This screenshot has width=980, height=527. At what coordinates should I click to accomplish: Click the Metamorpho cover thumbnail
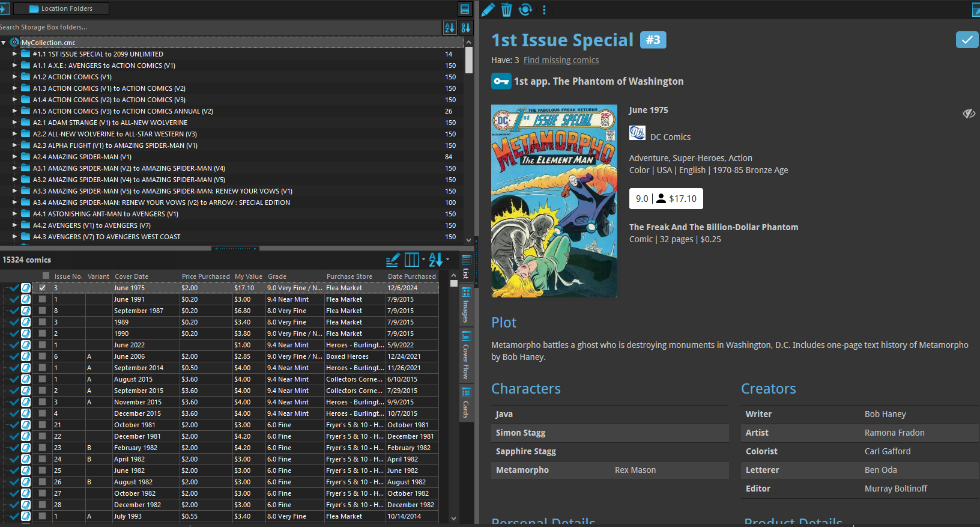pos(554,201)
